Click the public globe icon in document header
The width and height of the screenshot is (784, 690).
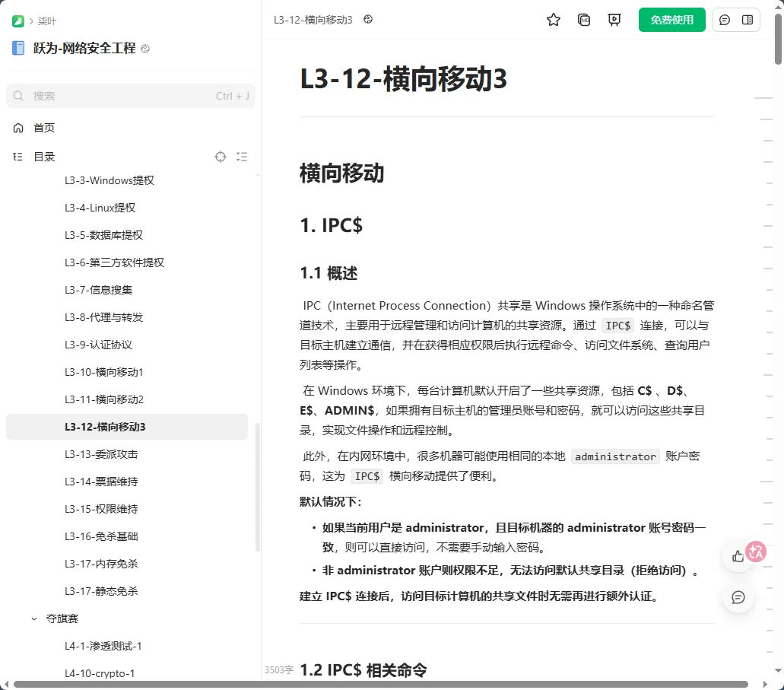coord(368,19)
